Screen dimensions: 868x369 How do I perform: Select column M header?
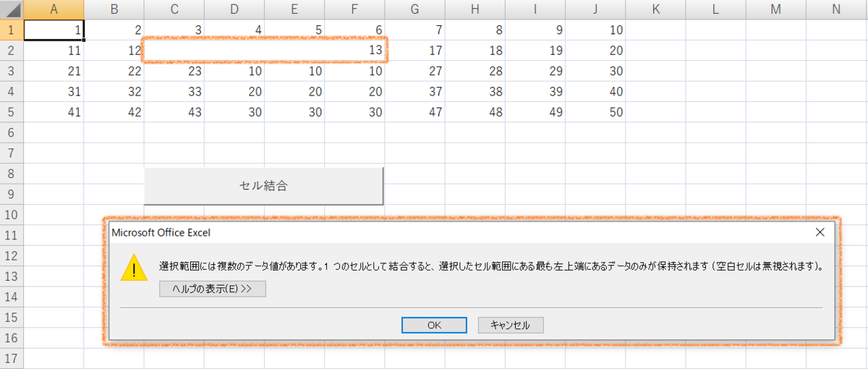click(x=775, y=9)
